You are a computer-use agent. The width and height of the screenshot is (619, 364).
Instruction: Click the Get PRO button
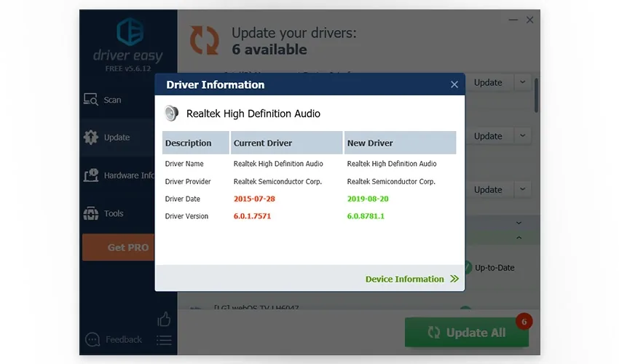pos(119,247)
